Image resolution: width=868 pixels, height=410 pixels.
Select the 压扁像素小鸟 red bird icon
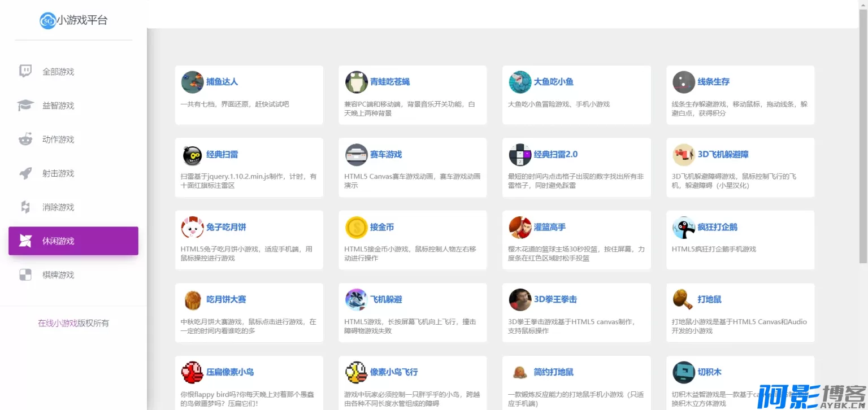(x=192, y=373)
